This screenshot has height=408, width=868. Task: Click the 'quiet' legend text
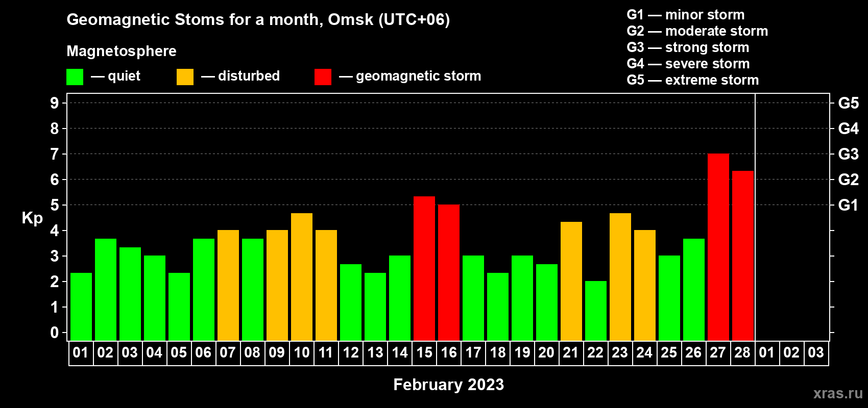124,76
